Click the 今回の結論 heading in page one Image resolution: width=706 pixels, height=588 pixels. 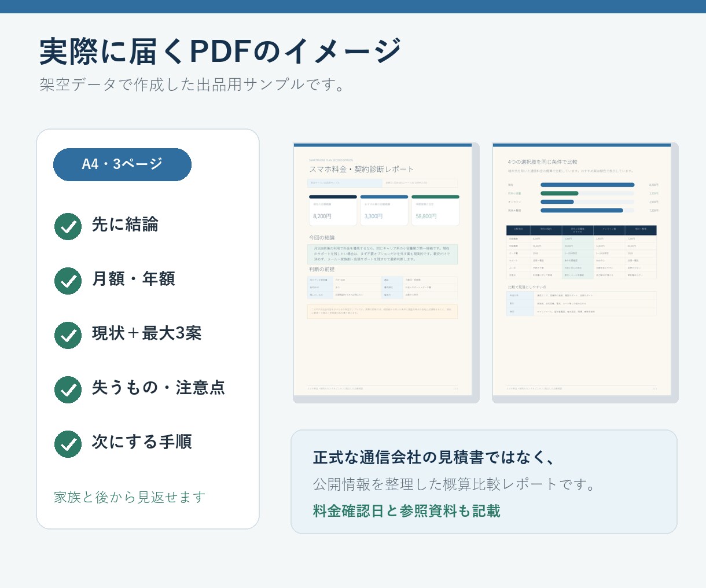[x=322, y=238]
